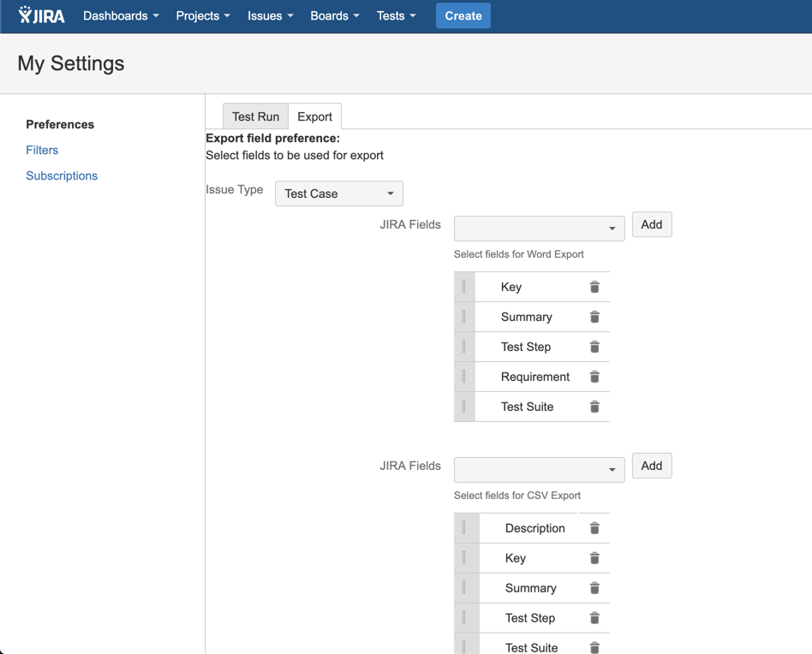Select the Export tab
Image resolution: width=812 pixels, height=654 pixels.
click(x=314, y=116)
